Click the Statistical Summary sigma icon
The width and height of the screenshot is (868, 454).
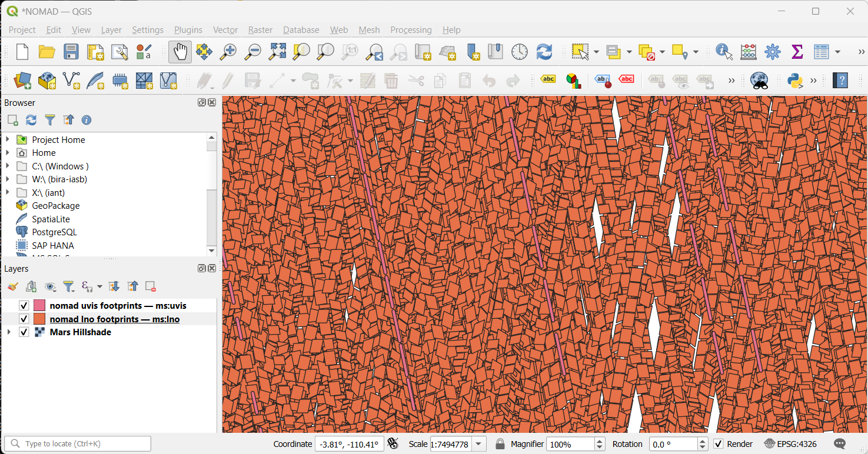point(797,52)
